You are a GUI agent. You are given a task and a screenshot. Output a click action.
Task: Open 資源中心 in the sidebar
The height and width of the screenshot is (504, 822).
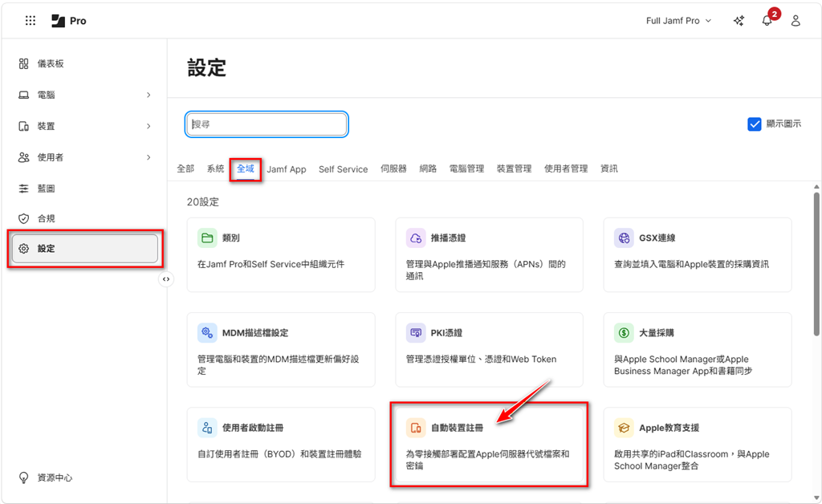click(x=55, y=478)
